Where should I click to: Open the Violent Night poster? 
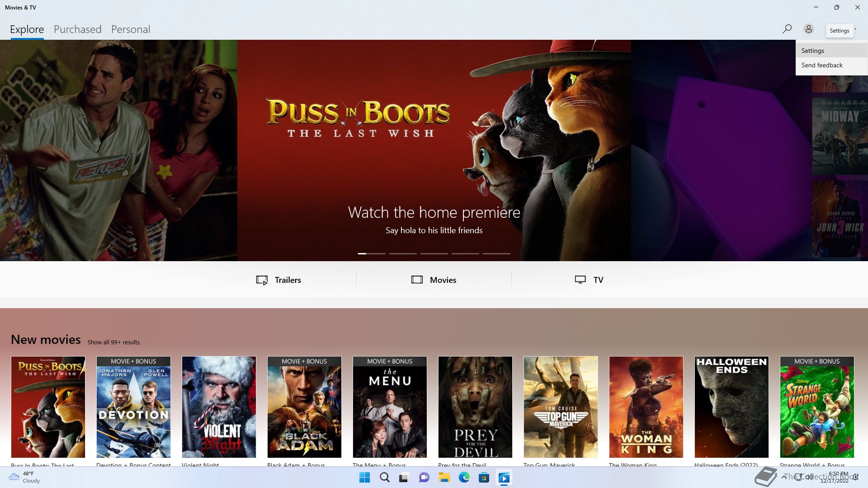pyautogui.click(x=219, y=407)
